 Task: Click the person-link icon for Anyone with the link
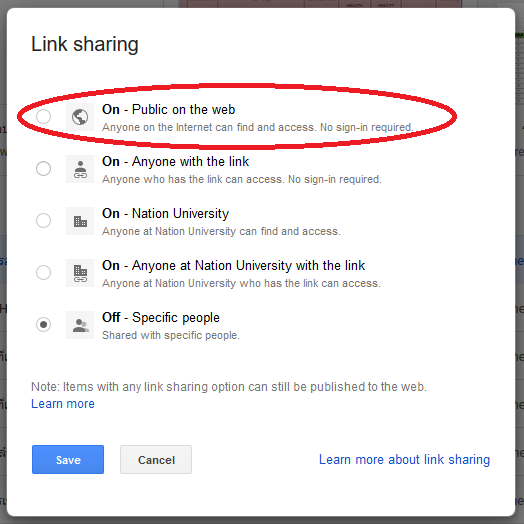pos(80,169)
